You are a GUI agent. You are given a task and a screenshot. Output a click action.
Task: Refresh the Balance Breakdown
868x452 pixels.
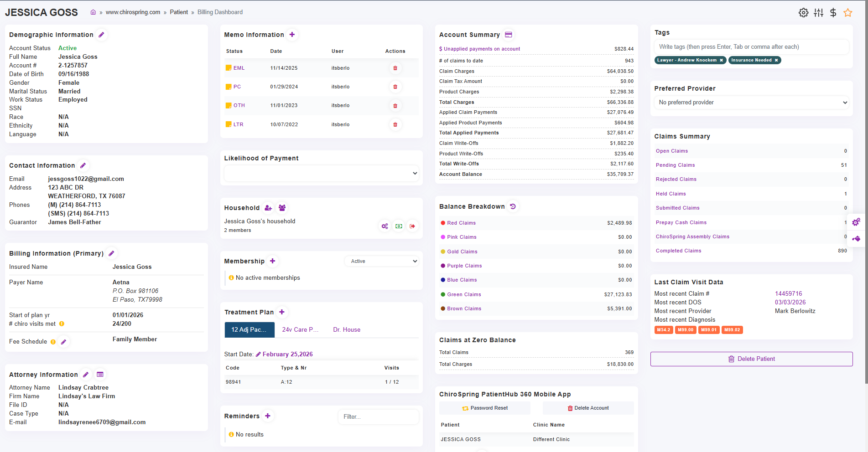pos(513,206)
